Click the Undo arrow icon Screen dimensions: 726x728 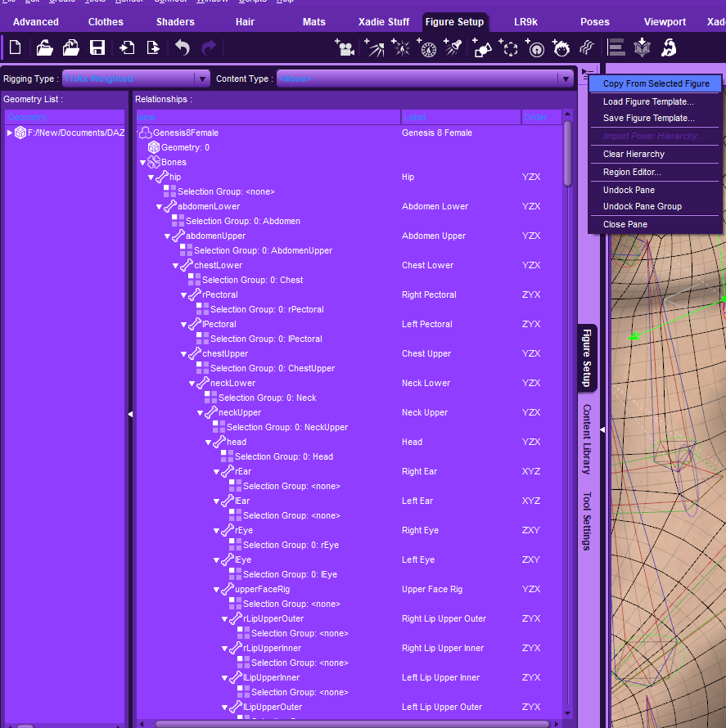coord(182,48)
